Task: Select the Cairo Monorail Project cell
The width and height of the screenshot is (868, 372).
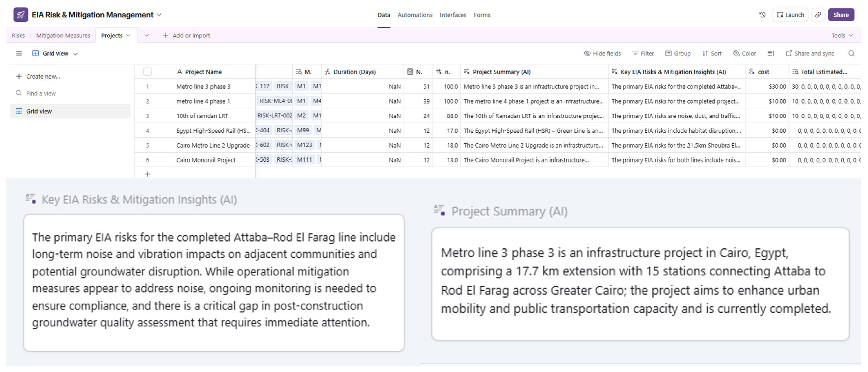Action: point(206,160)
